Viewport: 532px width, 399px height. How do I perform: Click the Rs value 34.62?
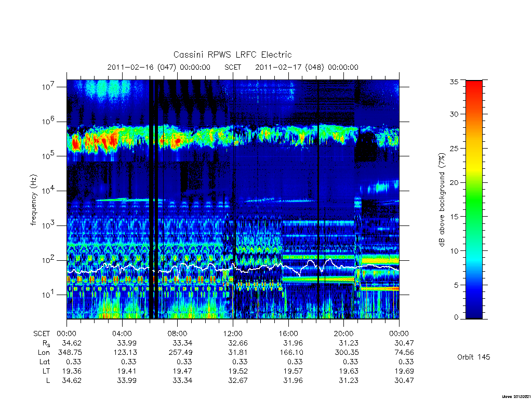(x=72, y=343)
